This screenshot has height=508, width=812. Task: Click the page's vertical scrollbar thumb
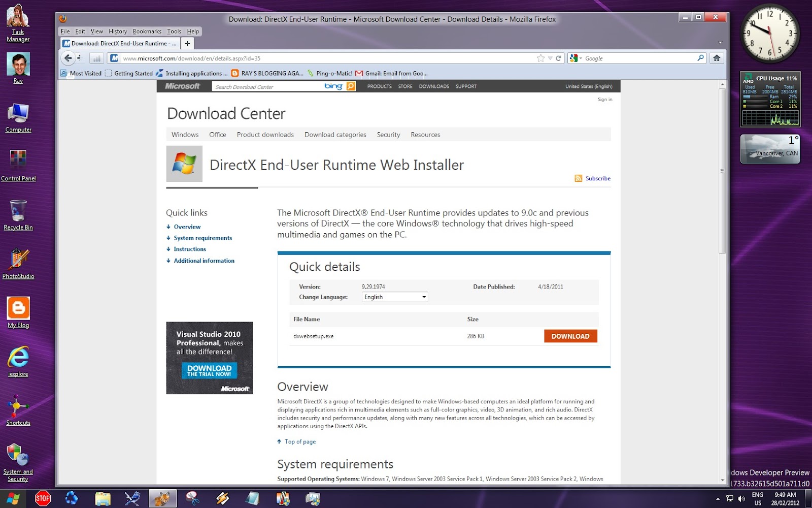[x=722, y=171]
